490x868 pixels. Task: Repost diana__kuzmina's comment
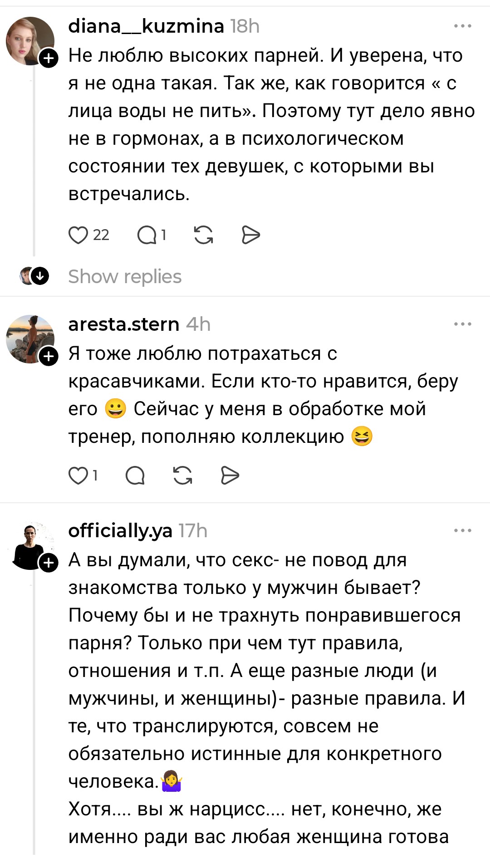point(203,235)
